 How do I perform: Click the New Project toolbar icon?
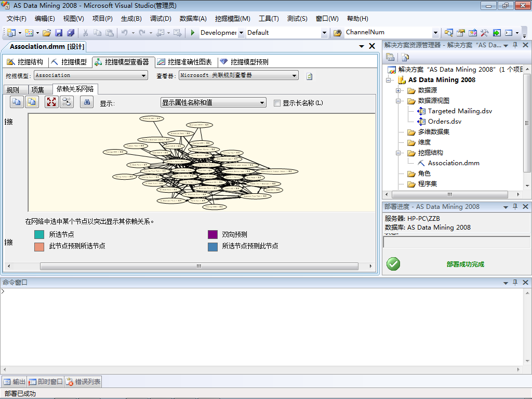pos(11,33)
